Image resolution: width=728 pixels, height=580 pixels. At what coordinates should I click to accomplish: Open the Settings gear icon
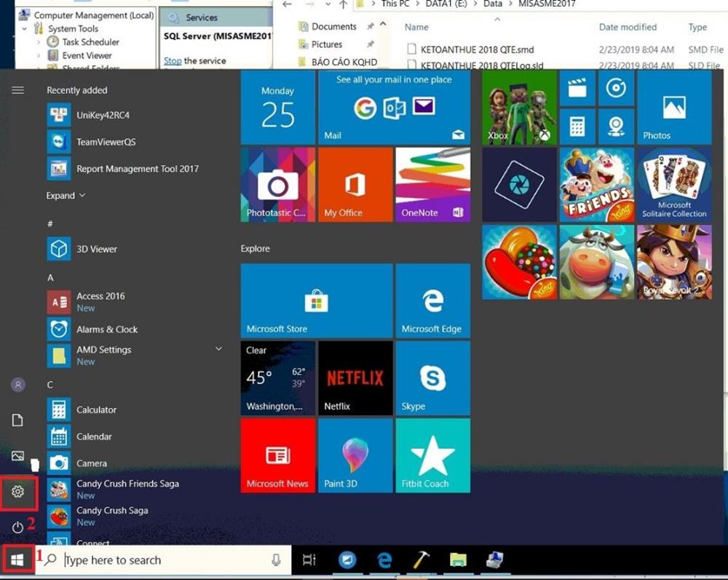(18, 492)
